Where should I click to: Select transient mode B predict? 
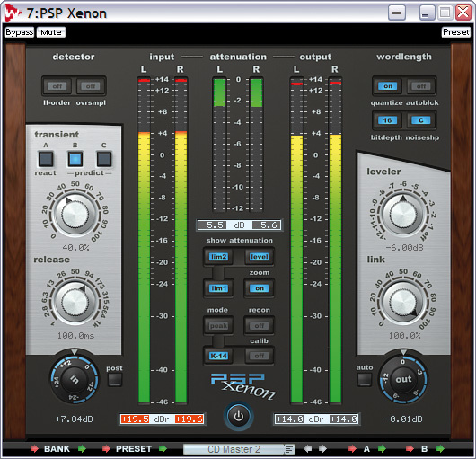75,159
